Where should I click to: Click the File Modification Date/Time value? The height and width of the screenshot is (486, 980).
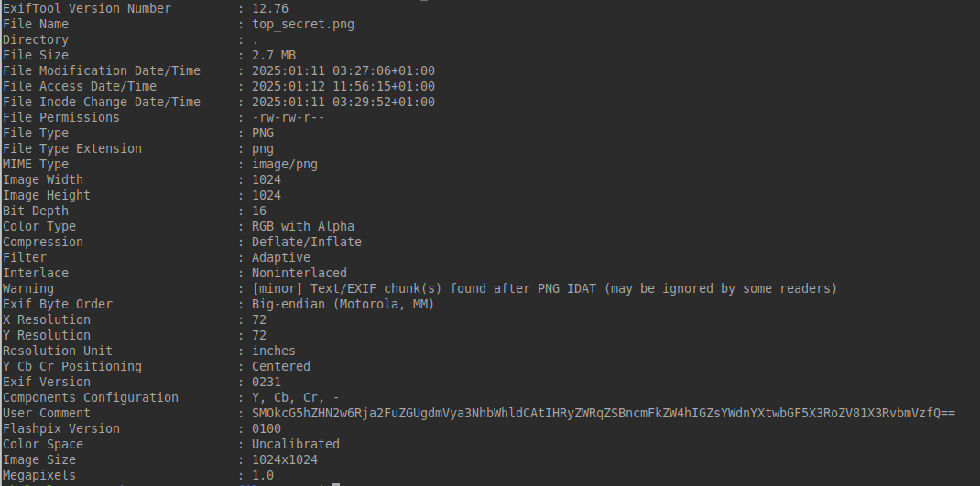(343, 70)
